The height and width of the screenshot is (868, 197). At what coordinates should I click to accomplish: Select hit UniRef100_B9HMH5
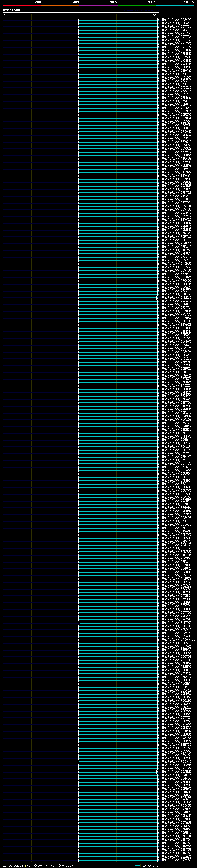click(176, 389)
